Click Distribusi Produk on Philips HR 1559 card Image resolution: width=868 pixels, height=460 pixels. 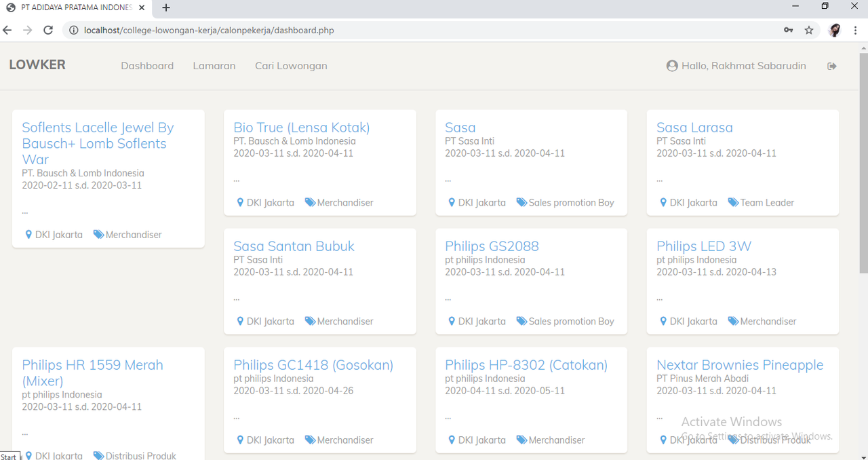(141, 456)
